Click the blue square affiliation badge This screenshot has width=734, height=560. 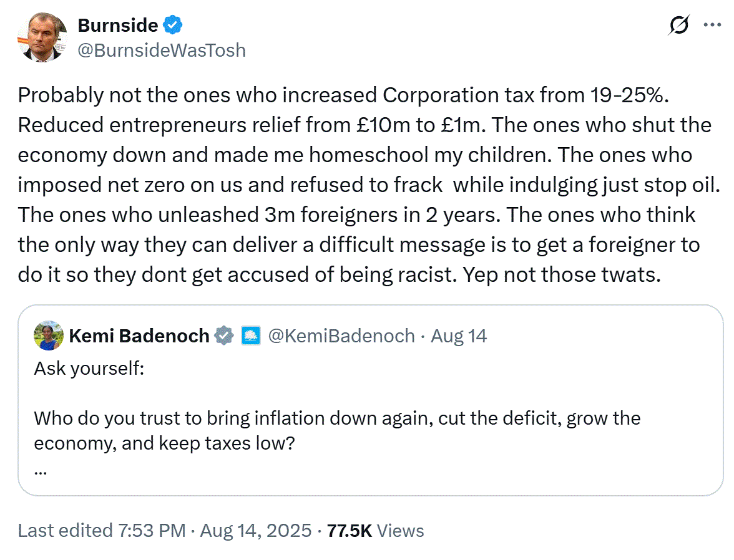[x=251, y=336]
